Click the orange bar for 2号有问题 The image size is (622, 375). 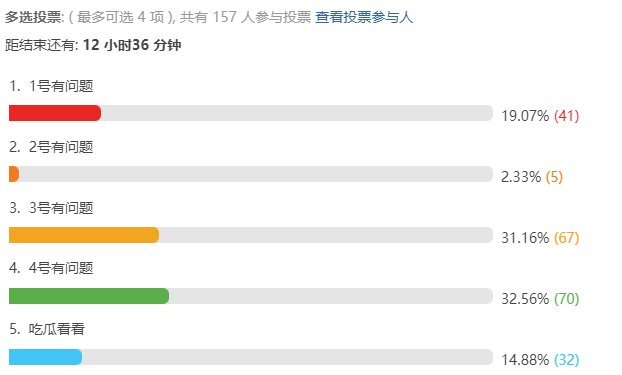click(x=14, y=174)
